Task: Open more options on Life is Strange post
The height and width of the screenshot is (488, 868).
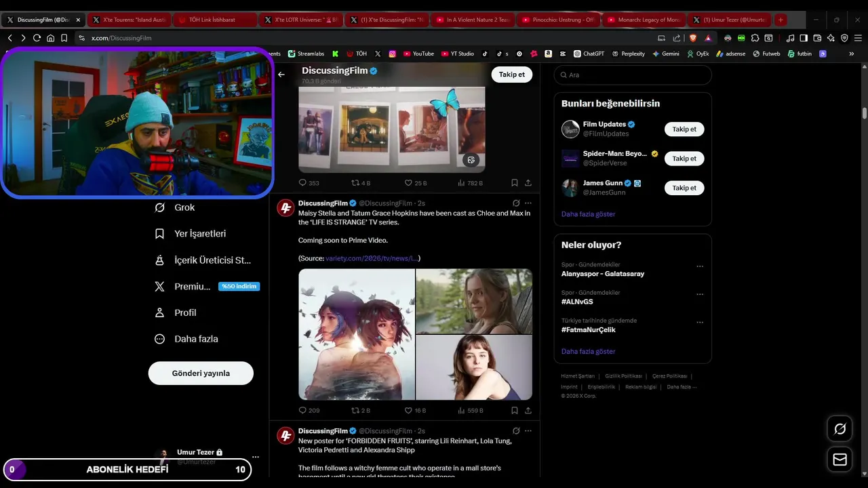Action: coord(528,203)
